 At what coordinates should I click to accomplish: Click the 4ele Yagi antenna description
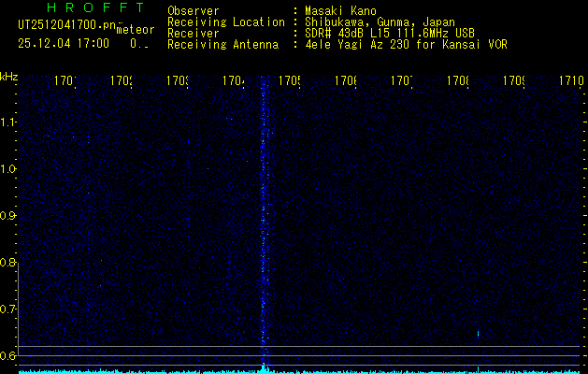[406, 44]
